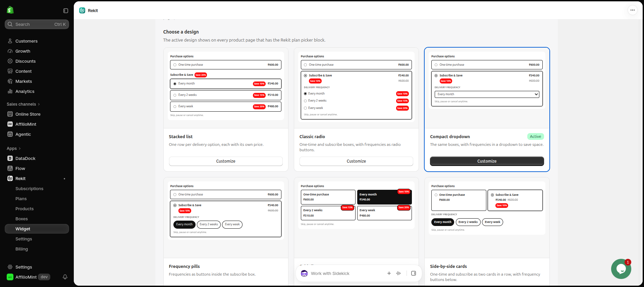Click the Every 2 weeks pill in Frequency pills
The height and width of the screenshot is (287, 644).
209,224
